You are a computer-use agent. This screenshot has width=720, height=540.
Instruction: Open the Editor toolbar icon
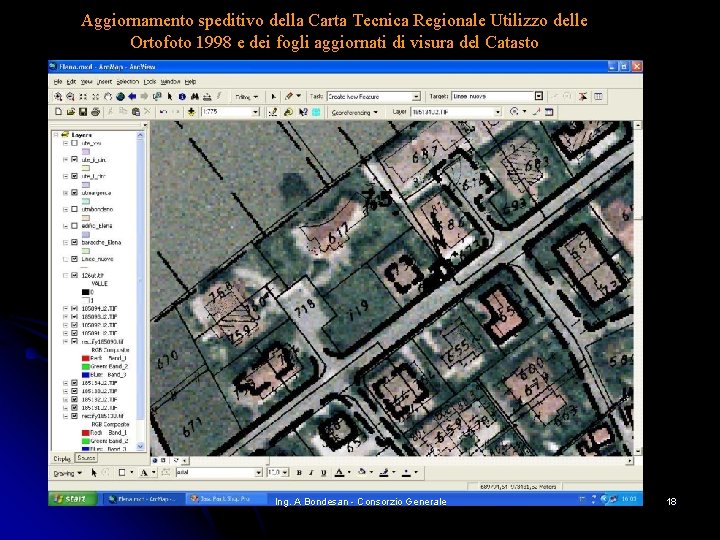point(273,112)
